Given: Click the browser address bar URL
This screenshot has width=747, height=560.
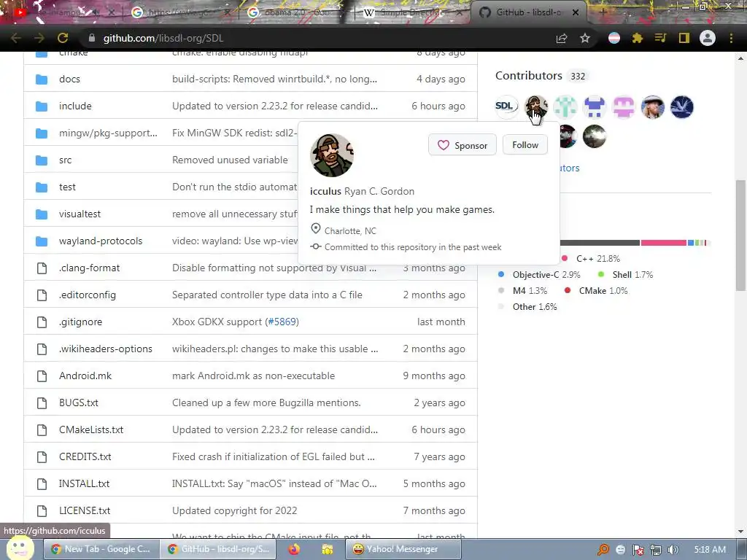Looking at the screenshot, I should 163,38.
